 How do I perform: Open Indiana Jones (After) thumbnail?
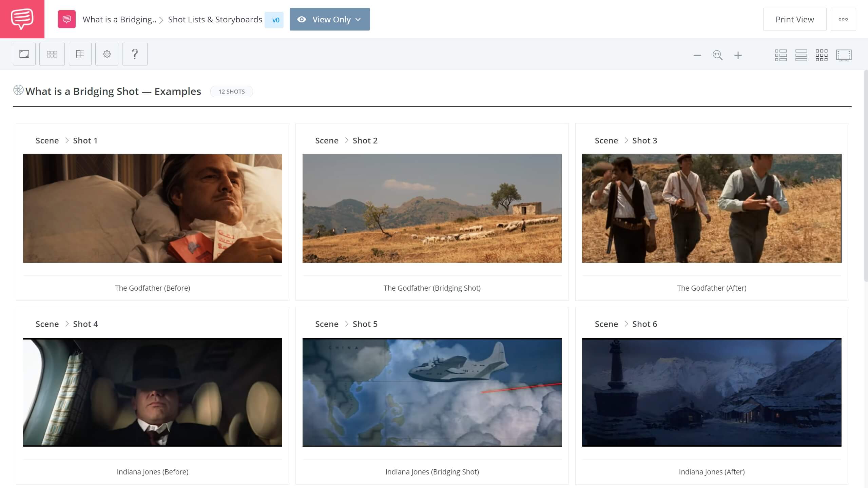coord(712,392)
